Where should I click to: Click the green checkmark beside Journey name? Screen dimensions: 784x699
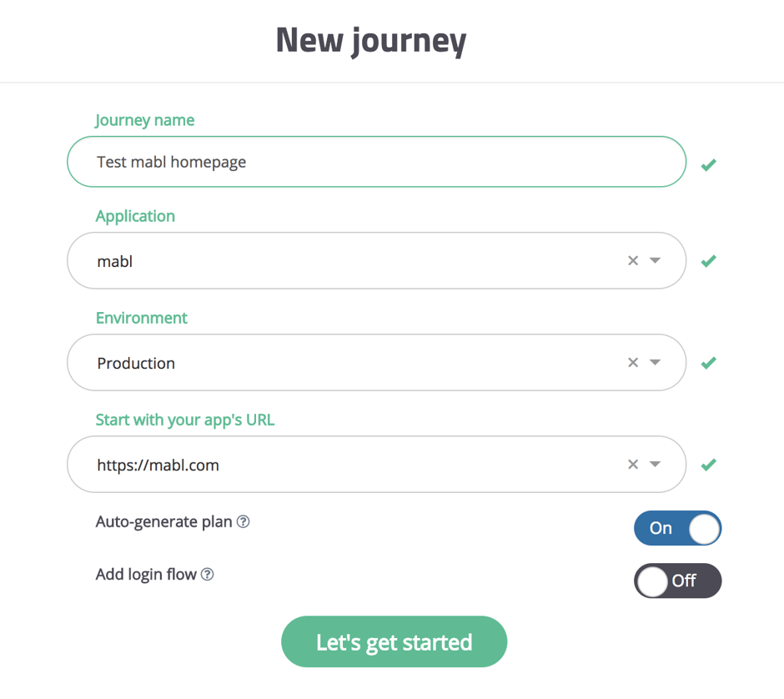point(708,164)
